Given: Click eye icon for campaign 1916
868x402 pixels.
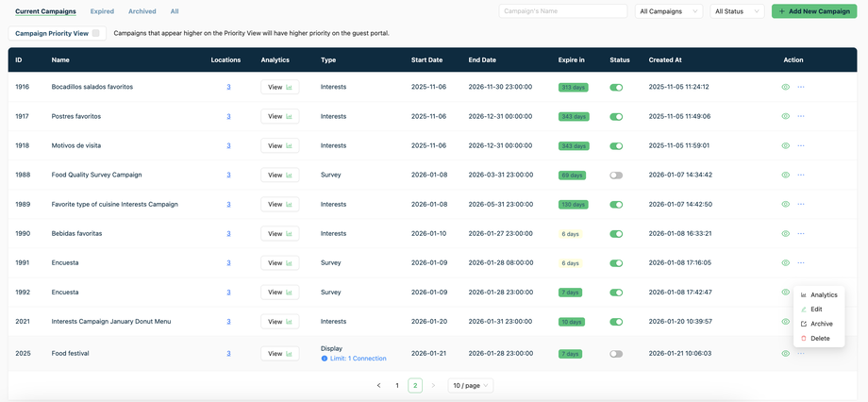Looking at the screenshot, I should click(x=785, y=87).
